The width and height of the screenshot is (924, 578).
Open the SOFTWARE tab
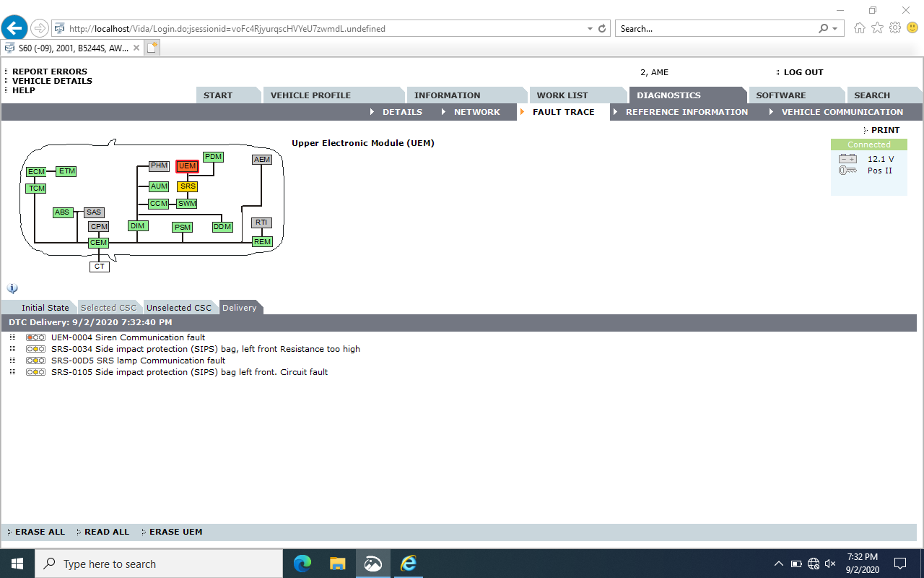coord(780,95)
